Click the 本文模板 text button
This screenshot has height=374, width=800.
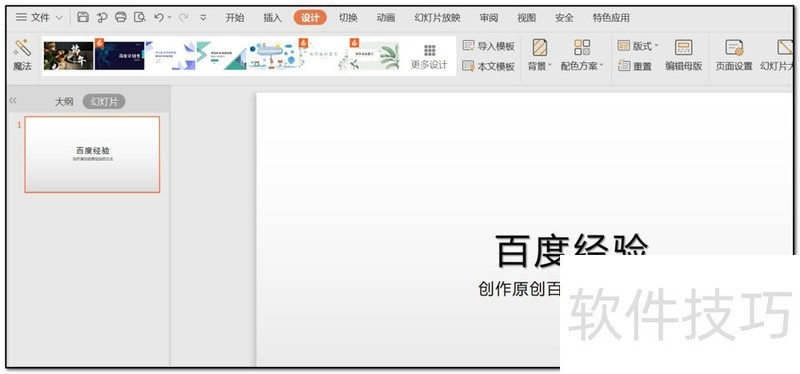[x=496, y=66]
